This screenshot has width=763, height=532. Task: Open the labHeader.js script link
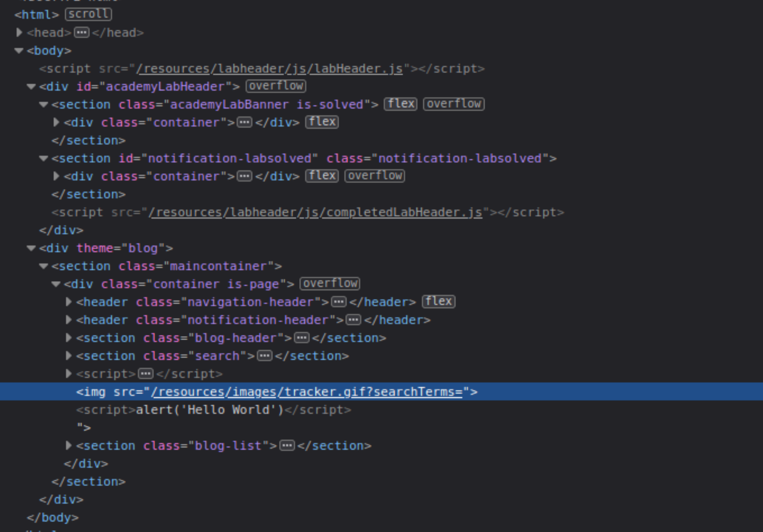270,69
